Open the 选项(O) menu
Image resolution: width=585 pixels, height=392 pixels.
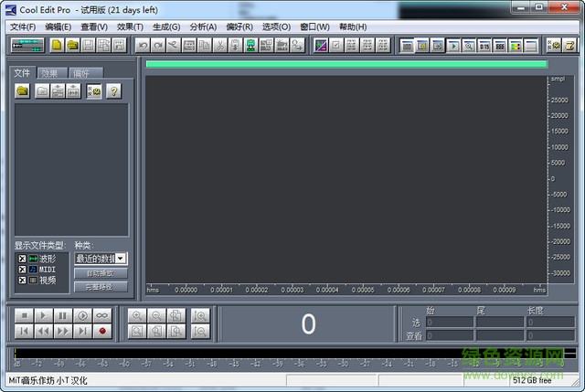(276, 26)
